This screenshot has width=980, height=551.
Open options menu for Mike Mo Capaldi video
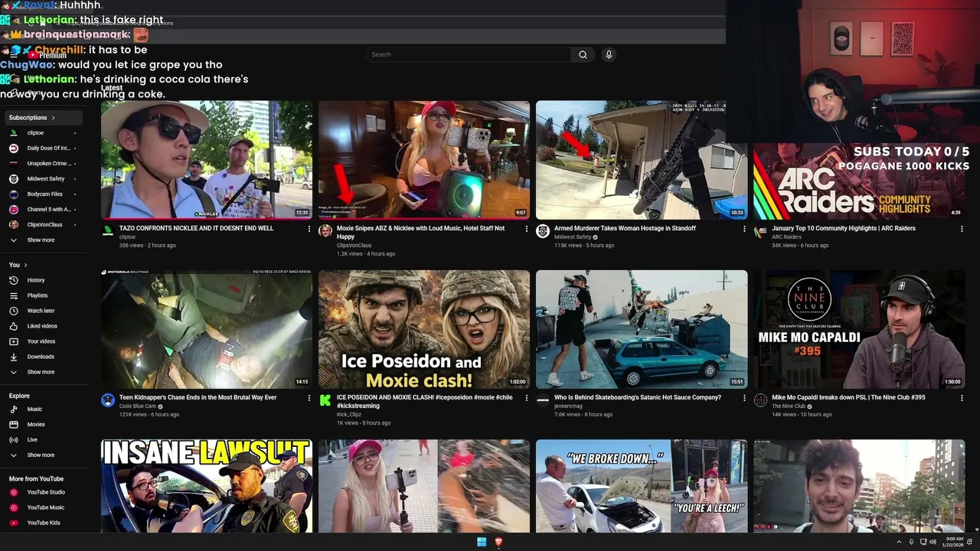[962, 398]
